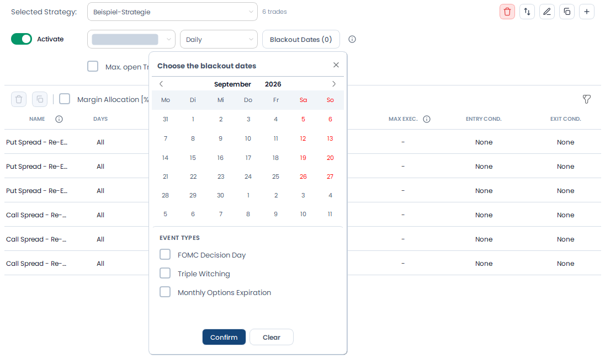The width and height of the screenshot is (605, 364).
Task: Select September 30 in the calendar
Action: tap(220, 195)
